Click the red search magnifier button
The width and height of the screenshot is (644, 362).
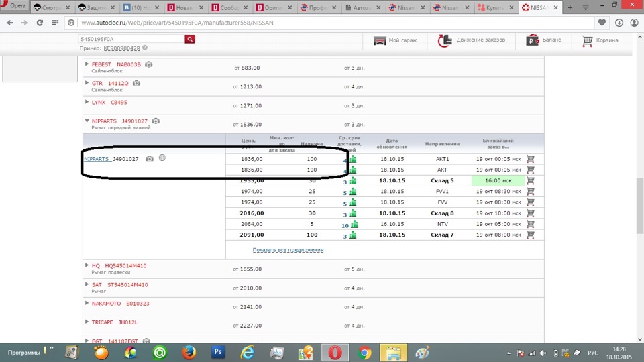[x=190, y=39]
